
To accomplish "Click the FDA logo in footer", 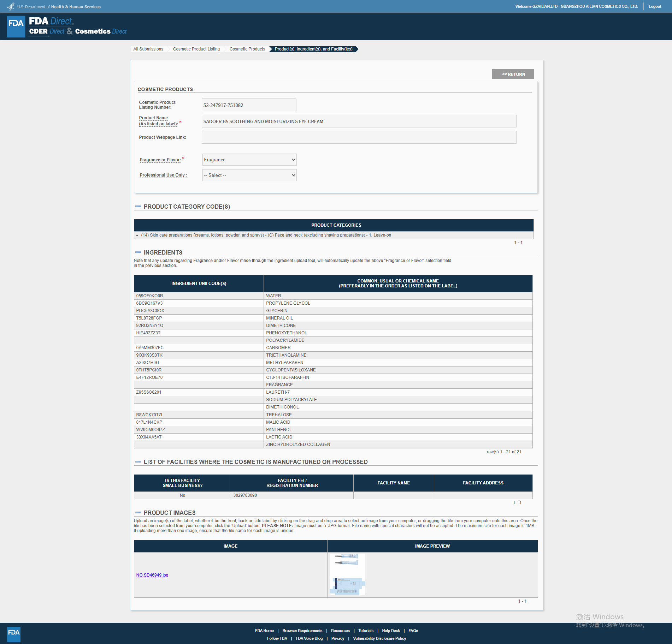I will [14, 634].
